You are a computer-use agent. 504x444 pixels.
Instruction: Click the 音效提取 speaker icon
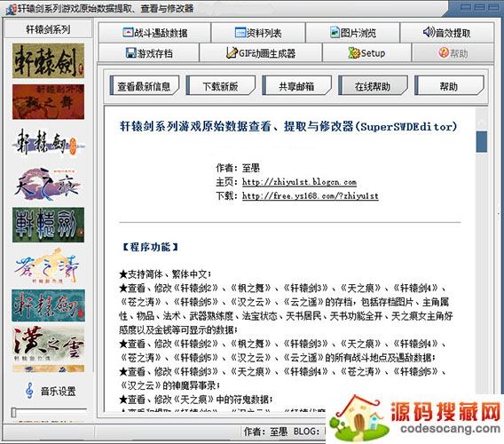click(x=429, y=32)
